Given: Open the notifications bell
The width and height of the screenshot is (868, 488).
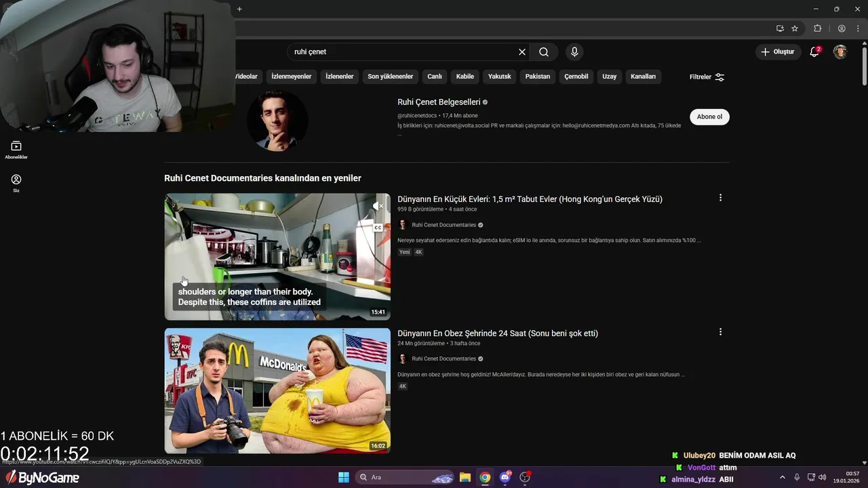Looking at the screenshot, I should (x=814, y=52).
